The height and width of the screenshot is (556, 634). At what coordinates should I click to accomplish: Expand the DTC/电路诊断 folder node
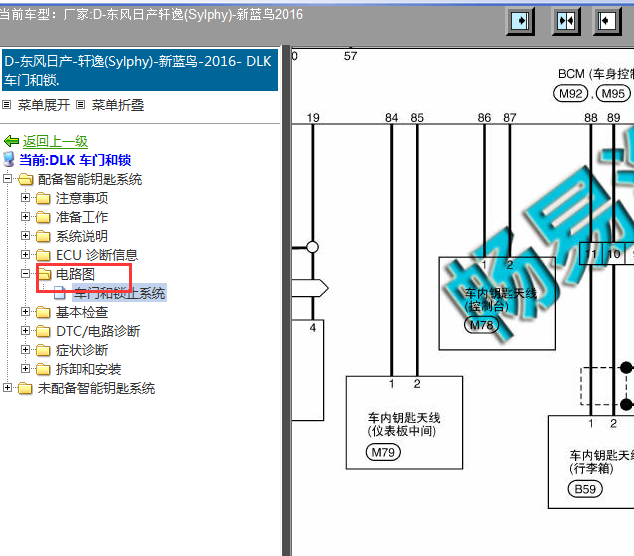[x=25, y=331]
